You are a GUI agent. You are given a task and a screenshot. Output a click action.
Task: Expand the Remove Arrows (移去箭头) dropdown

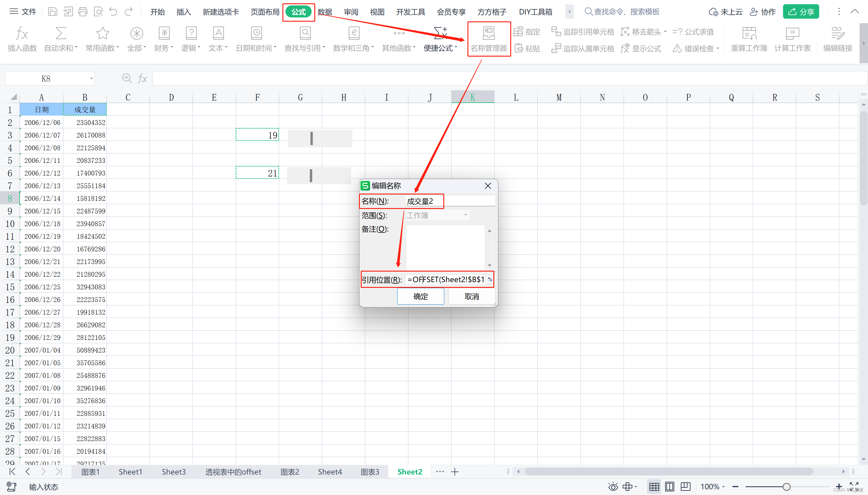[665, 32]
